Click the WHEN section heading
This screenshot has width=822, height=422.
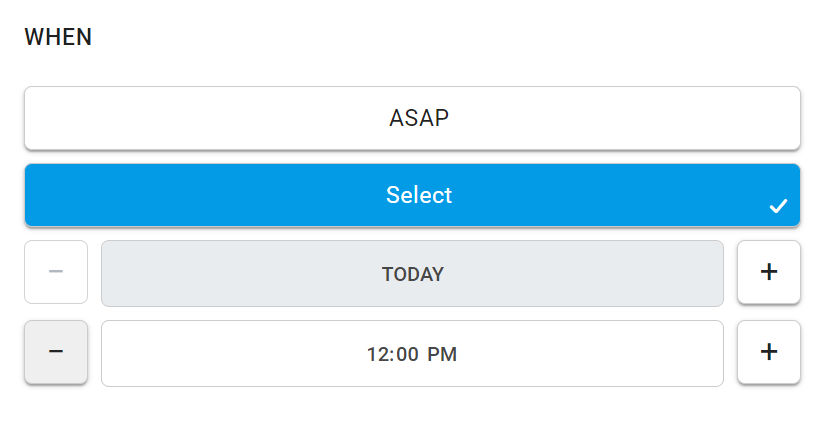point(58,37)
